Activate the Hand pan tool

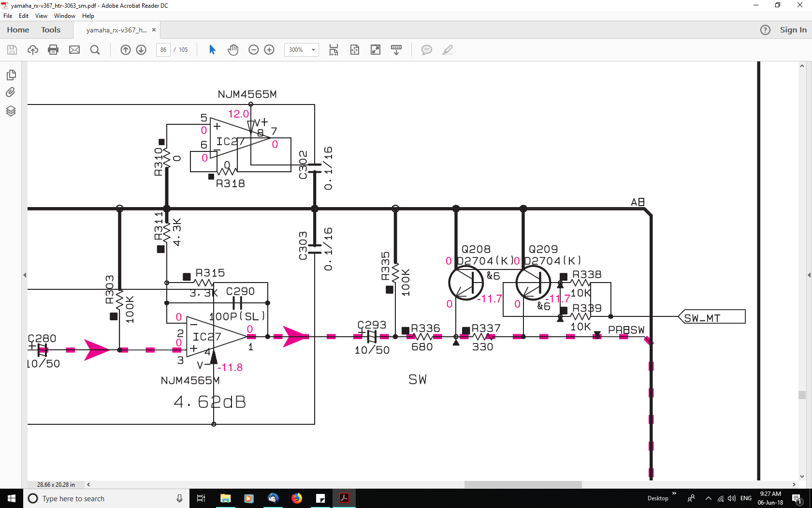pos(233,50)
